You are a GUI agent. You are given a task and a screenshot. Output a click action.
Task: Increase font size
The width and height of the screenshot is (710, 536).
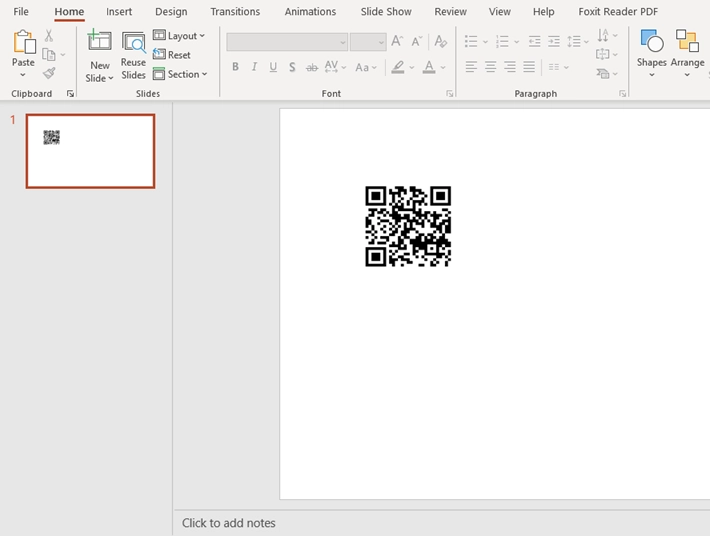(x=397, y=42)
